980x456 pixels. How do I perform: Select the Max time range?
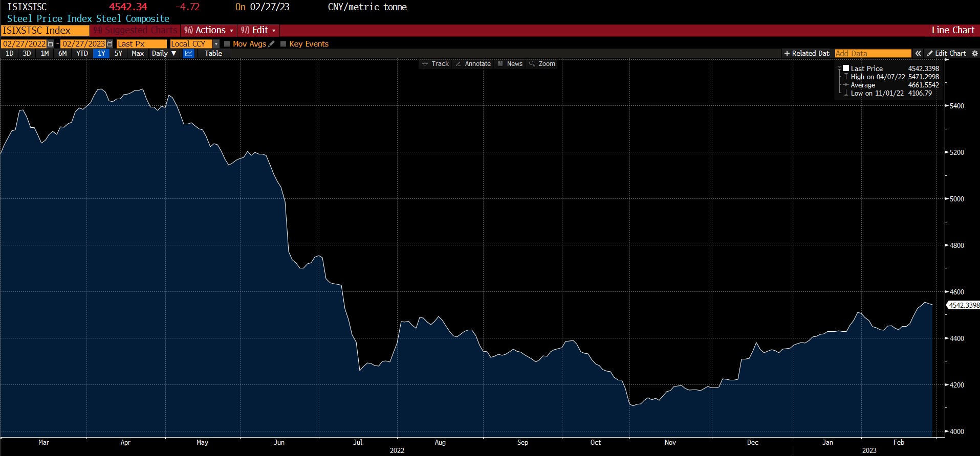click(138, 53)
